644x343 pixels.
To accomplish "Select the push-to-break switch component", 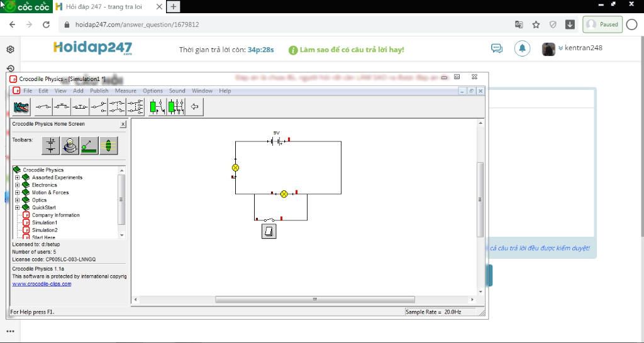I will click(80, 107).
